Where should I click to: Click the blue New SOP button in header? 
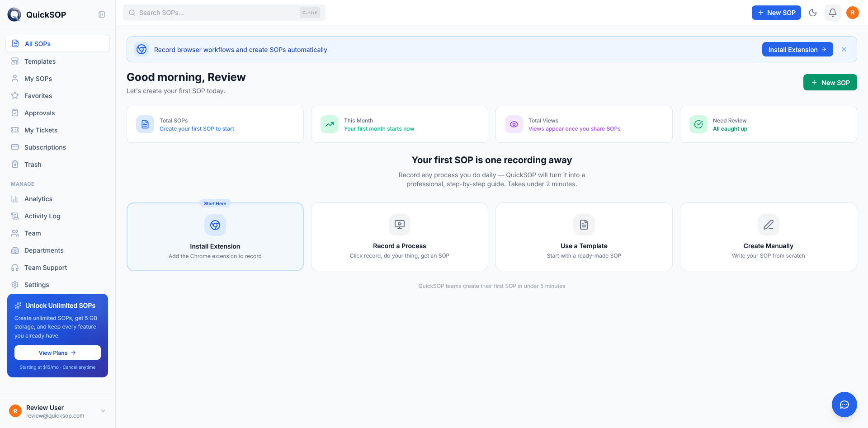click(776, 13)
